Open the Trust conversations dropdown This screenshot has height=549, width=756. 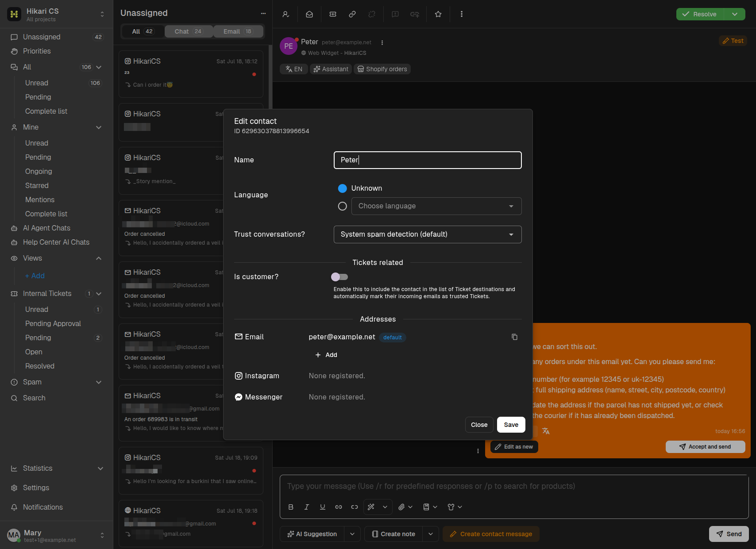pos(428,234)
